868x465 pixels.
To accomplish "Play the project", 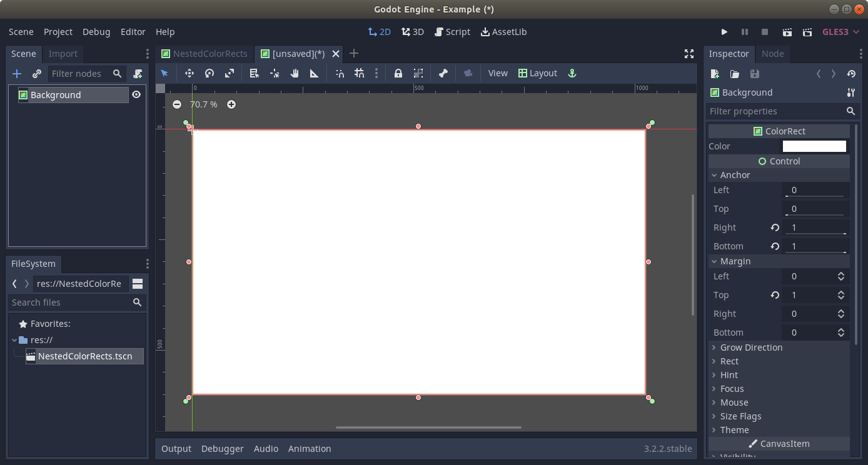I will tap(724, 32).
